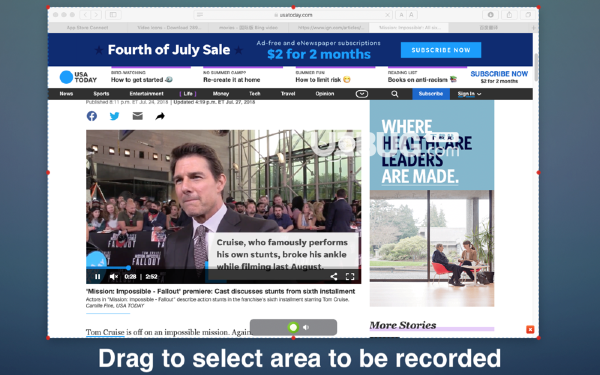Open the Money section
This screenshot has width=600, height=375.
point(221,94)
